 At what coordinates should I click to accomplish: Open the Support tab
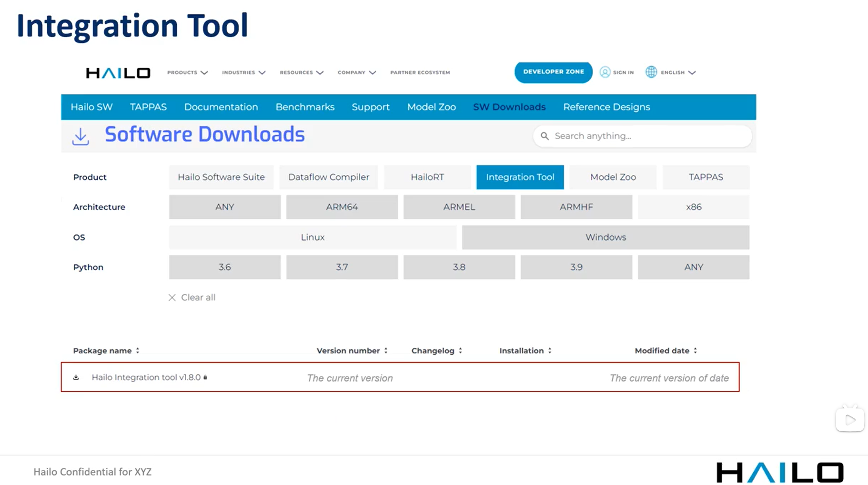point(371,107)
